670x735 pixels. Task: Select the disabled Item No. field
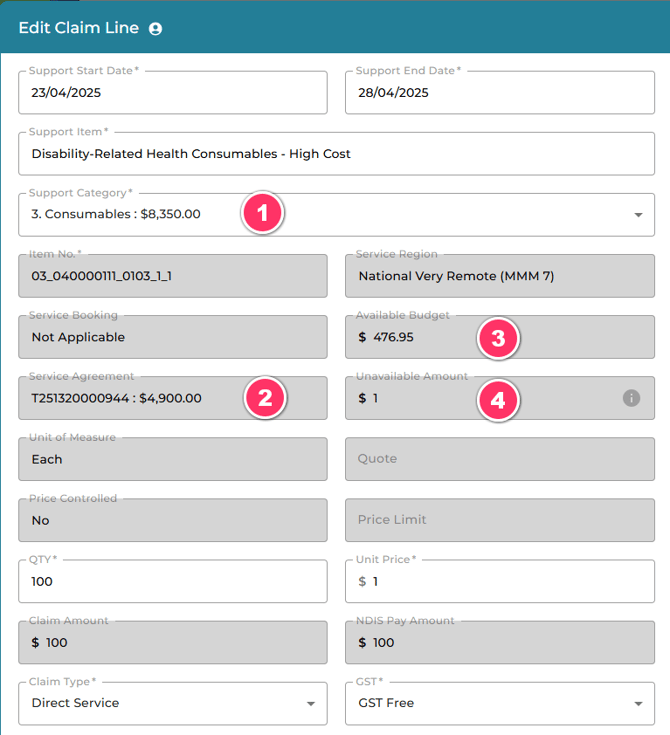[173, 276]
